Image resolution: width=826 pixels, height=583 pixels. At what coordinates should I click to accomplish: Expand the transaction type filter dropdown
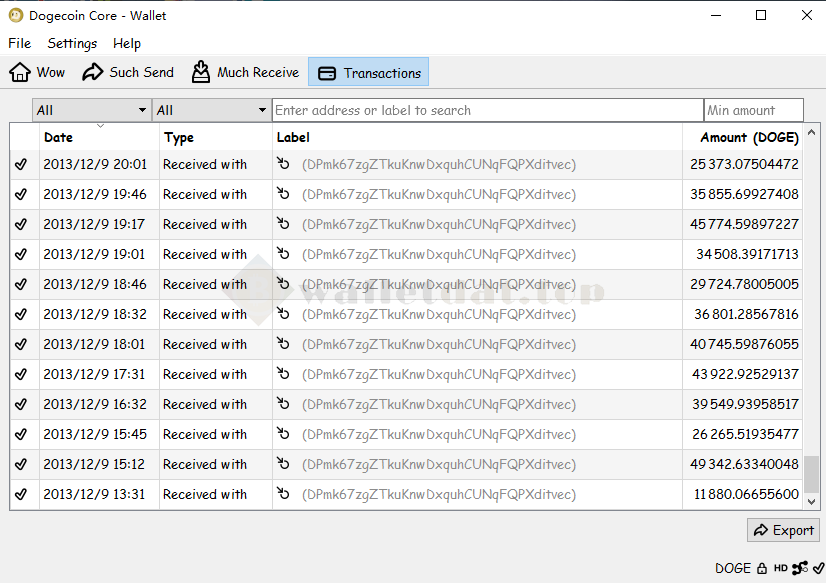[211, 110]
